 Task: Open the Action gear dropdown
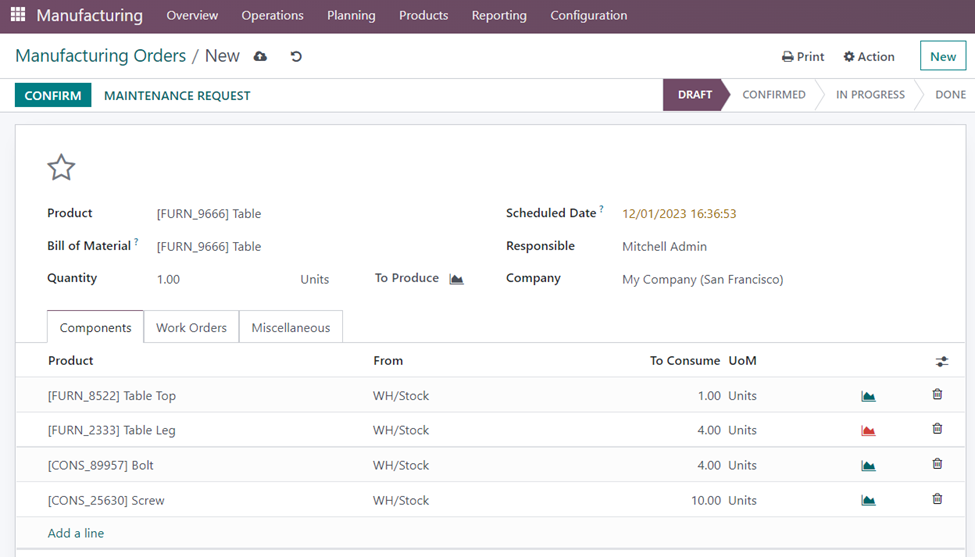868,57
